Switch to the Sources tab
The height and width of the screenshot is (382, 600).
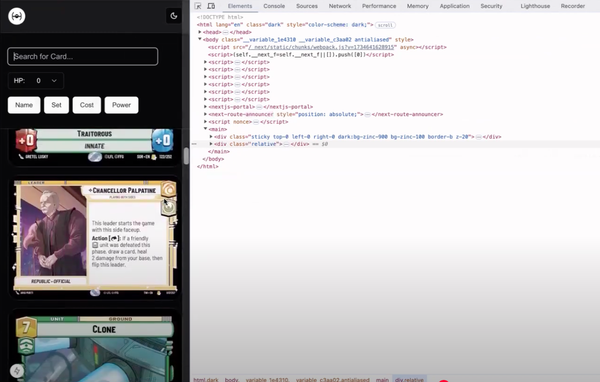pyautogui.click(x=307, y=6)
